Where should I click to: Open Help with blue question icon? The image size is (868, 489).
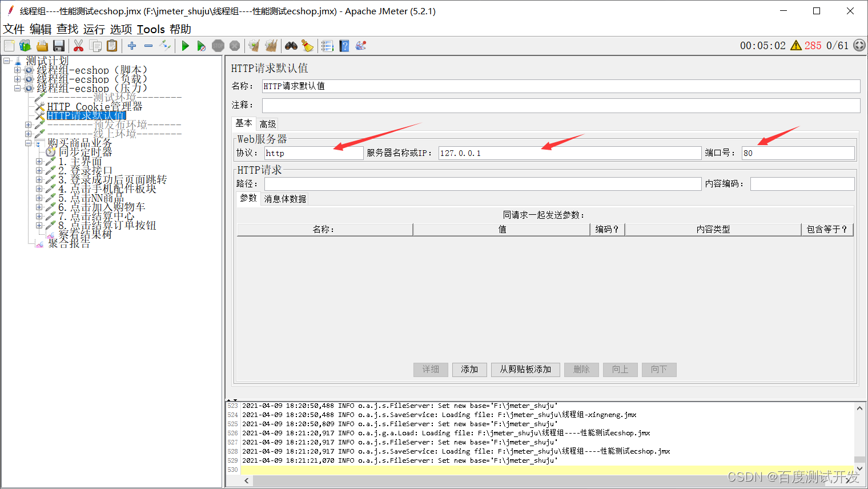click(344, 46)
